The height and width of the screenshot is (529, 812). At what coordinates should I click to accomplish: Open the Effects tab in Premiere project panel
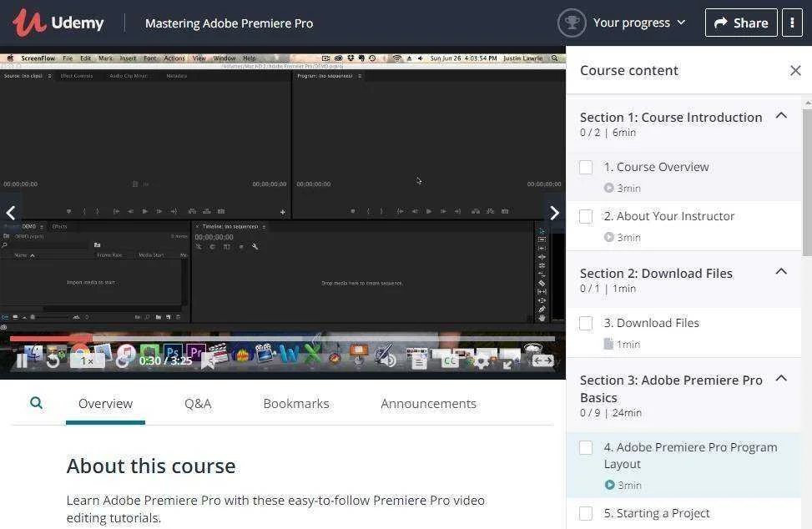[x=59, y=226]
